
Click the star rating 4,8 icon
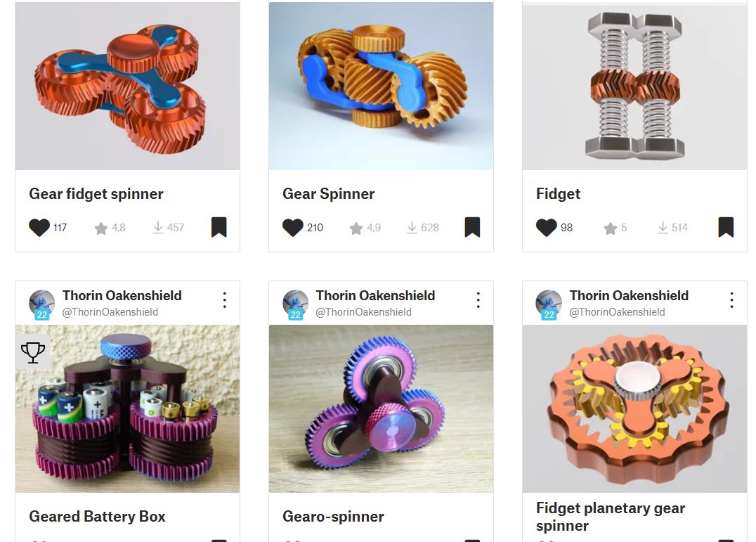click(x=100, y=228)
